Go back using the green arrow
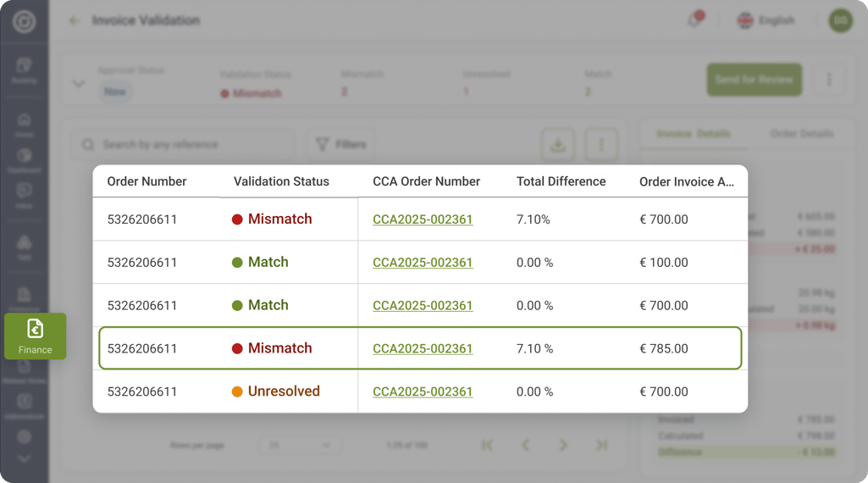 coord(75,20)
